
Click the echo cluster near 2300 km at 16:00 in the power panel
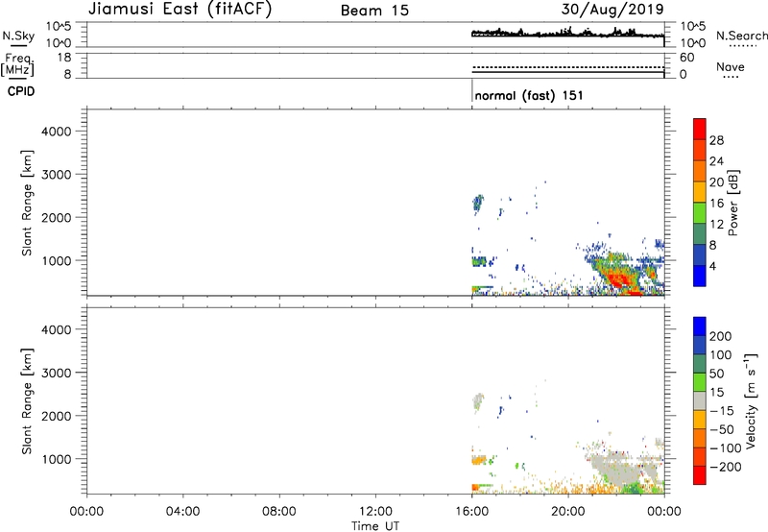pyautogui.click(x=477, y=202)
